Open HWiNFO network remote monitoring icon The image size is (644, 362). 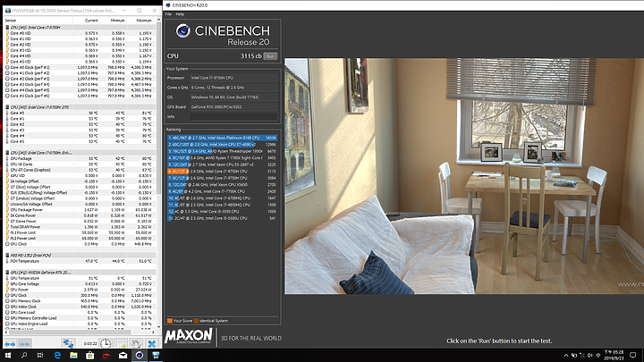(68, 343)
